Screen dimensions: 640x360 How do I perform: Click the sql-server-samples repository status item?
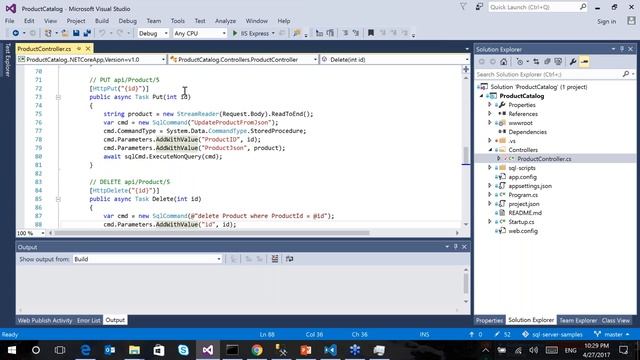tap(552, 334)
